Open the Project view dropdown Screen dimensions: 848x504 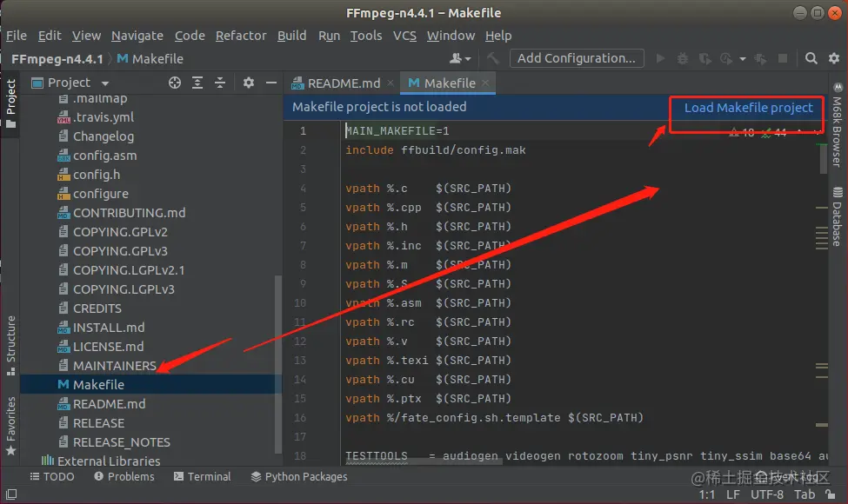click(x=105, y=83)
